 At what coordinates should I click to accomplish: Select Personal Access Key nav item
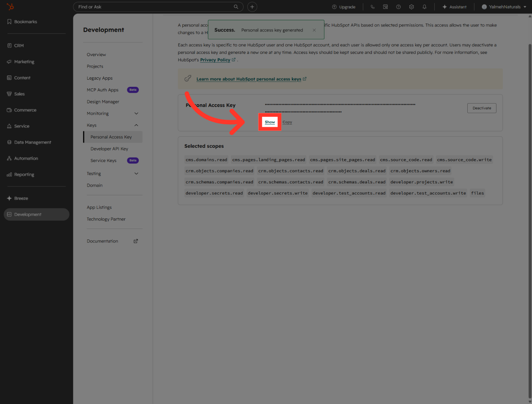click(113, 137)
